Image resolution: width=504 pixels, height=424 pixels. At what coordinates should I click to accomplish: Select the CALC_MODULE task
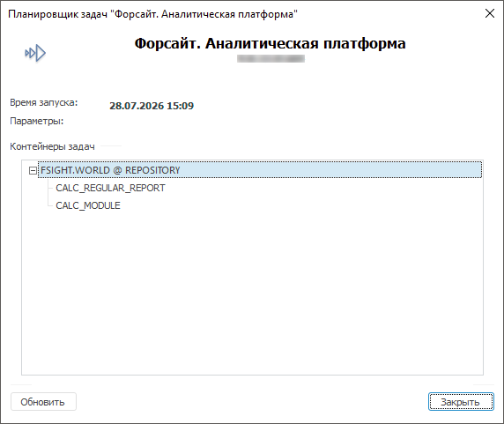click(88, 205)
